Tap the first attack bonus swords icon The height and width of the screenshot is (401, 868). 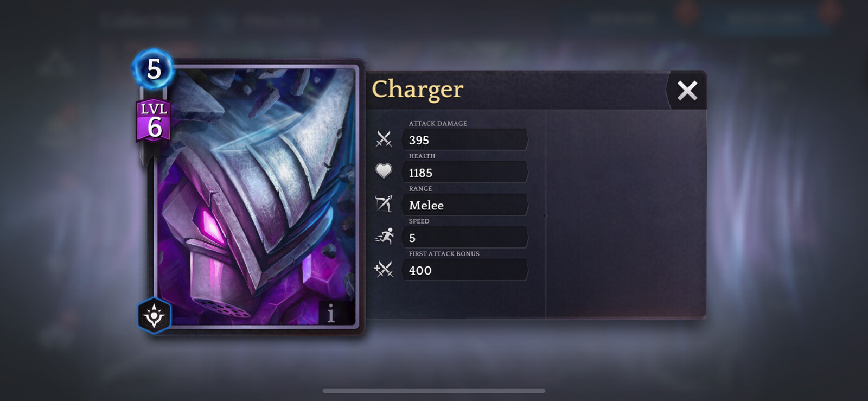[x=384, y=269]
